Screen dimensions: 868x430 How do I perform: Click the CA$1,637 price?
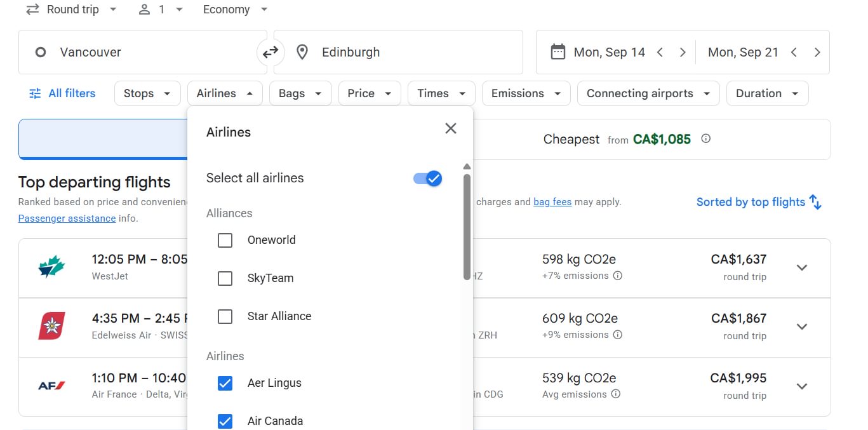click(x=738, y=259)
